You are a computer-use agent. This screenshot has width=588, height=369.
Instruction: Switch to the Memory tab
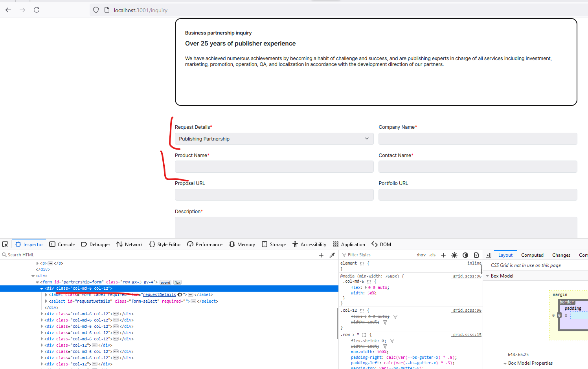pos(242,244)
